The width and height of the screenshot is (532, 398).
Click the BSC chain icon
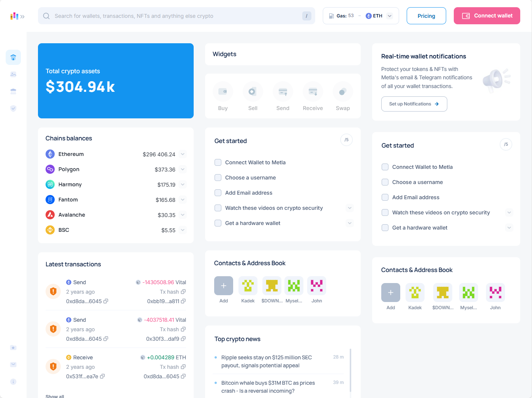tap(50, 230)
